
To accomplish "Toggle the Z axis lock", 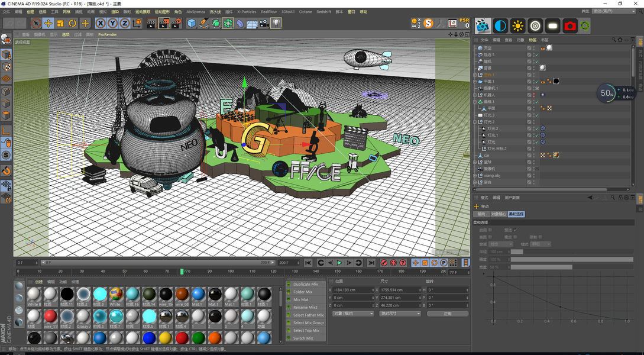I will [x=124, y=23].
